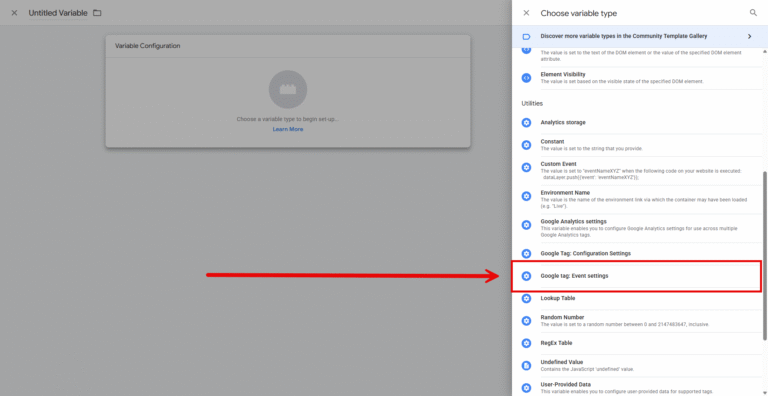Click the Variable Configuration heading
The height and width of the screenshot is (396, 768).
147,46
